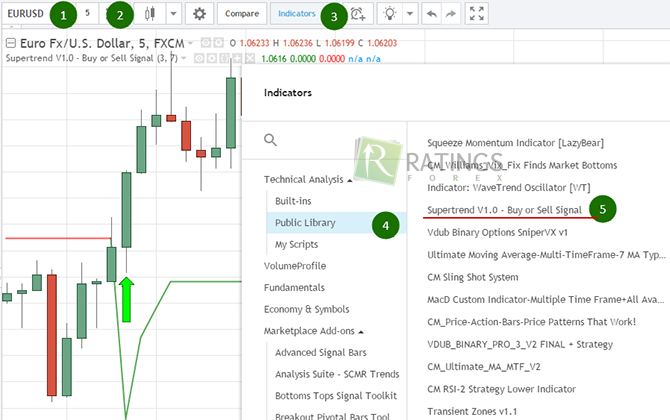Open the candlestick chart style button
This screenshot has width=670, height=420.
150,14
